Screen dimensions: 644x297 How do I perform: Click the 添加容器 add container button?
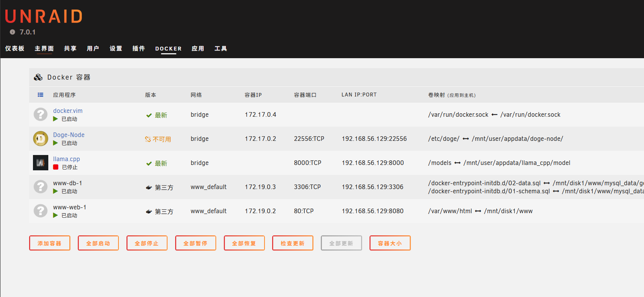[x=49, y=243]
